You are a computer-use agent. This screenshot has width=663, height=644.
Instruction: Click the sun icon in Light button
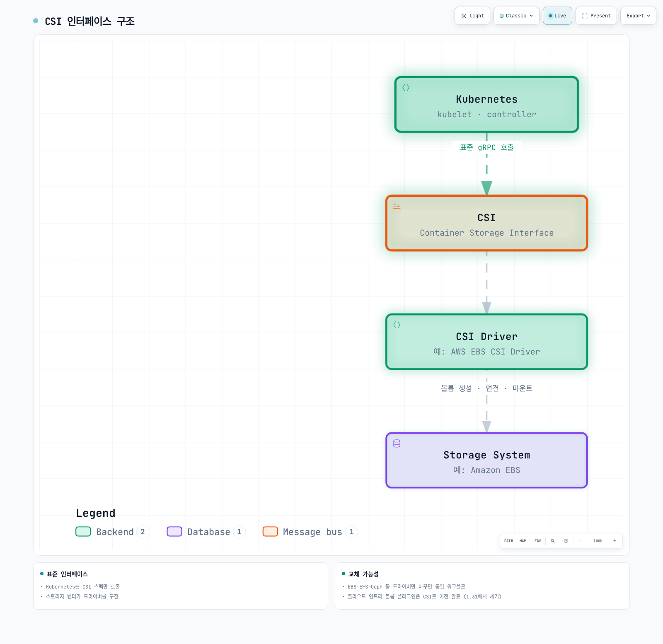click(464, 16)
